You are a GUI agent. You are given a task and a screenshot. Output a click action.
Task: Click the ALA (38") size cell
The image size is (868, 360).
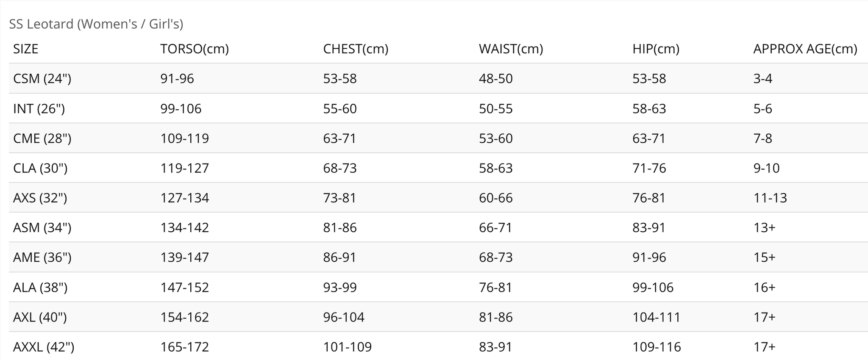(40, 288)
